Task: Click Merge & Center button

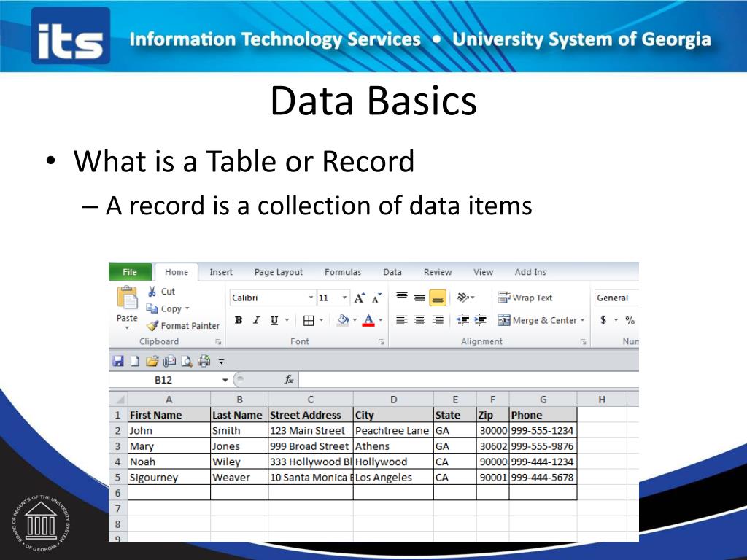Action: click(538, 320)
